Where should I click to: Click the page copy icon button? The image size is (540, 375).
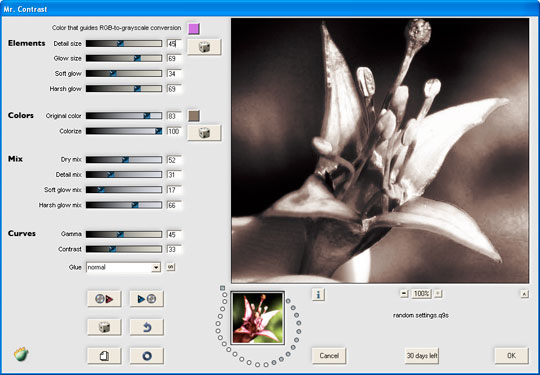tap(104, 356)
